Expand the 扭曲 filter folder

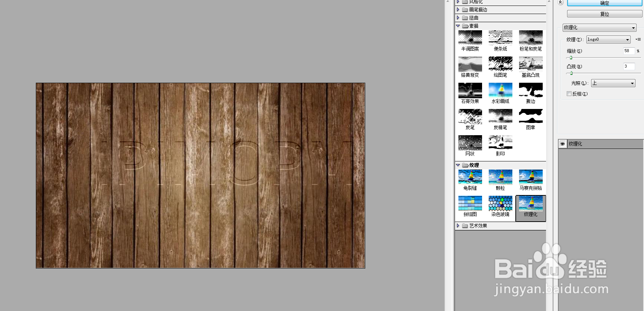458,18
